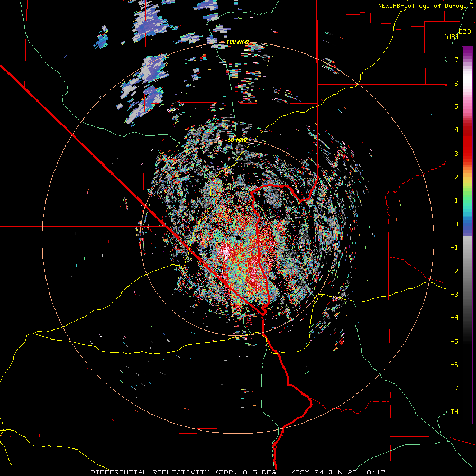
Task: Click the "[dB]" units label
Action: 451,37
